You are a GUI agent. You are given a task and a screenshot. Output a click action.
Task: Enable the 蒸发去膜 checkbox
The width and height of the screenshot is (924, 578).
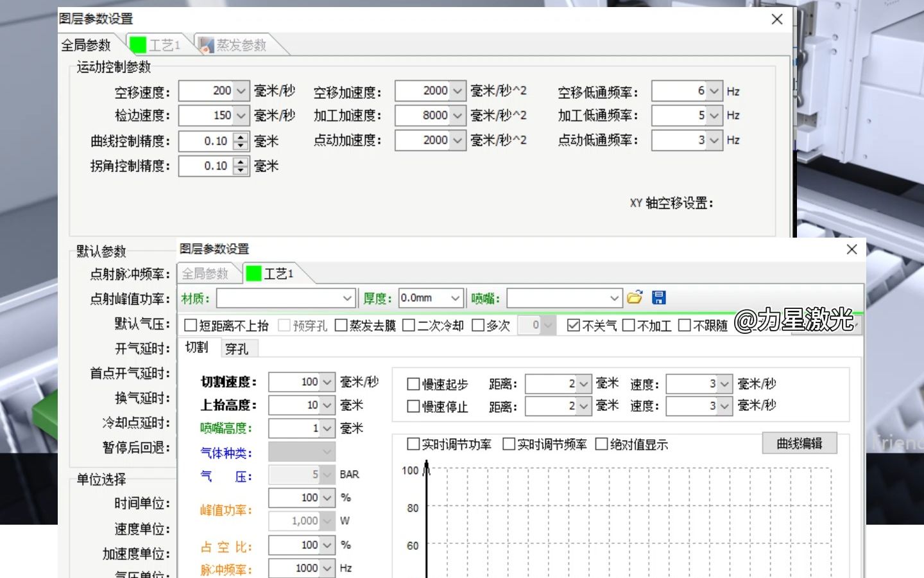tap(341, 326)
